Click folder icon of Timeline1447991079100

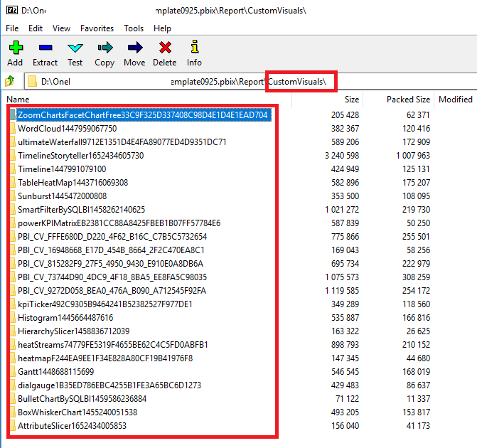click(13, 169)
